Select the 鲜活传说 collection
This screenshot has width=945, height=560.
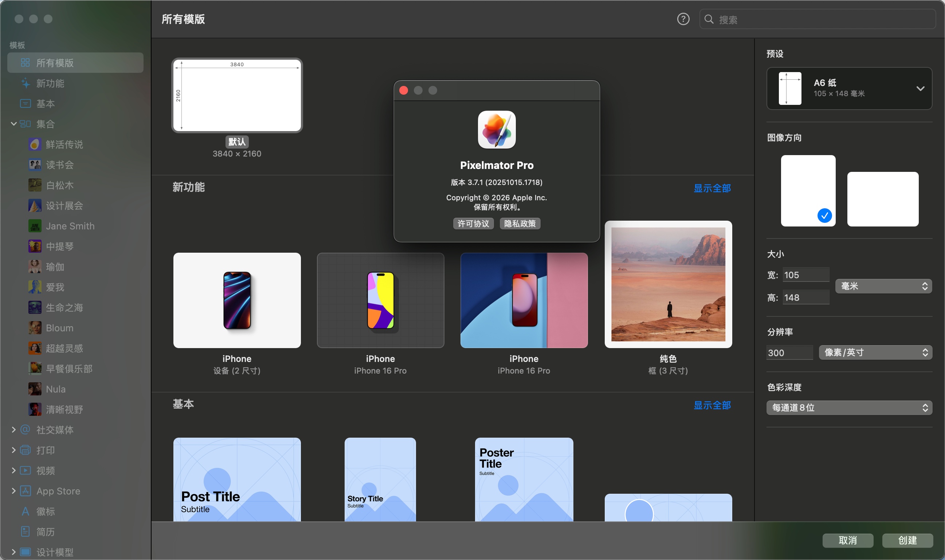[x=64, y=145]
